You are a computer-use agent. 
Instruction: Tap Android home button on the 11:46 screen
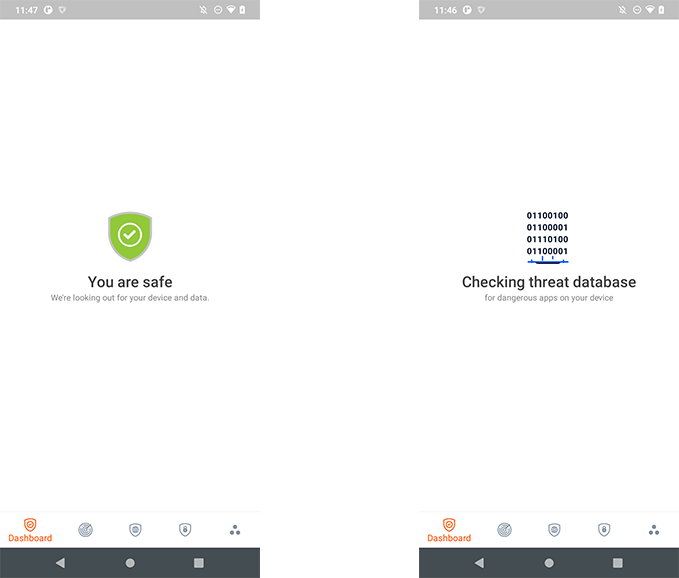[x=549, y=563]
